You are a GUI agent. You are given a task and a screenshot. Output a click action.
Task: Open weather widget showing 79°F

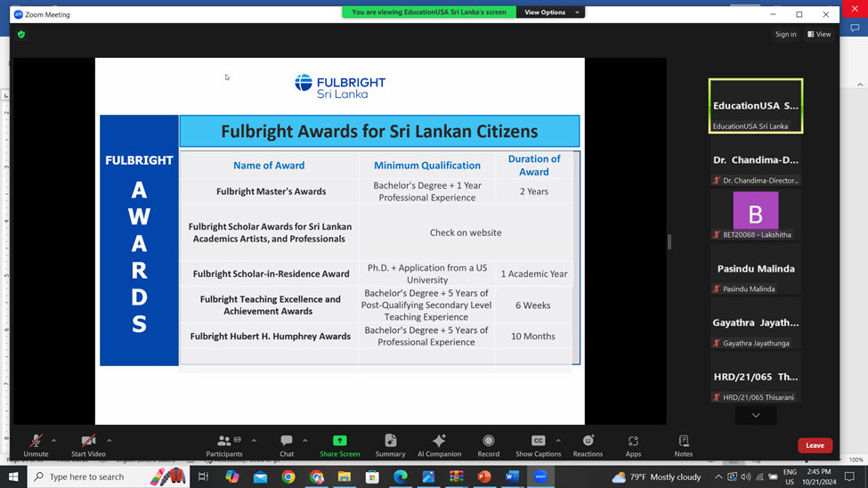pos(656,476)
